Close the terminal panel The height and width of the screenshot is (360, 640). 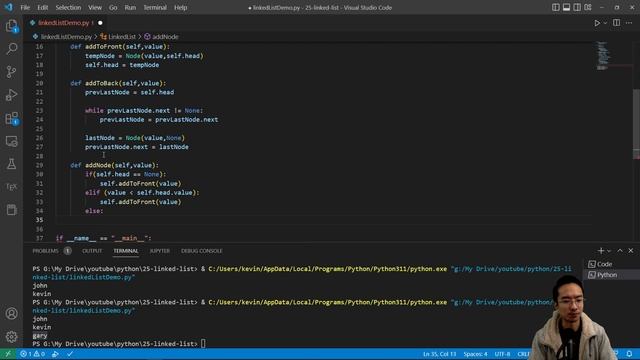coord(631,251)
